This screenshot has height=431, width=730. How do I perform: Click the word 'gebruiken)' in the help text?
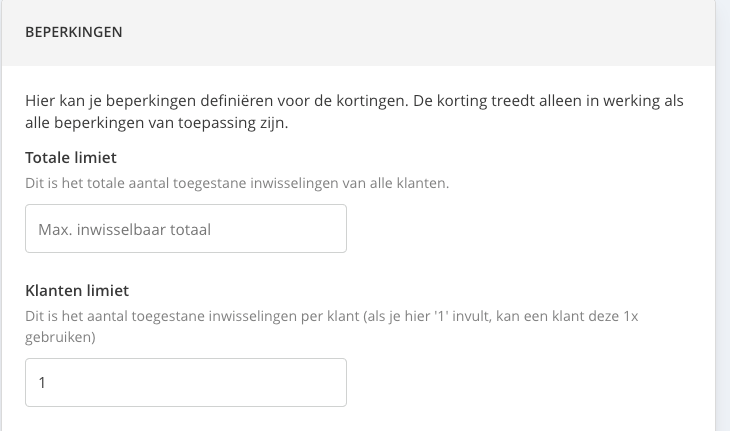point(58,339)
